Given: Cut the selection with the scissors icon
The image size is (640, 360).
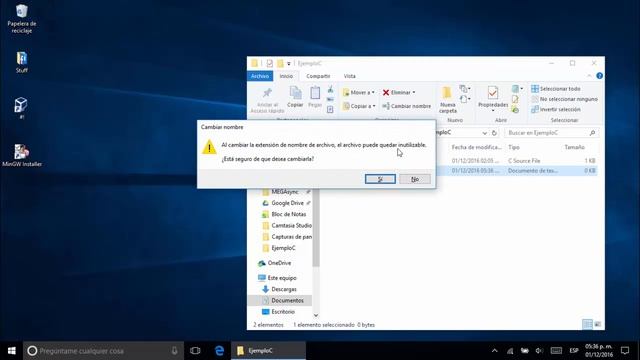Looking at the screenshot, I should pyautogui.click(x=330, y=89).
